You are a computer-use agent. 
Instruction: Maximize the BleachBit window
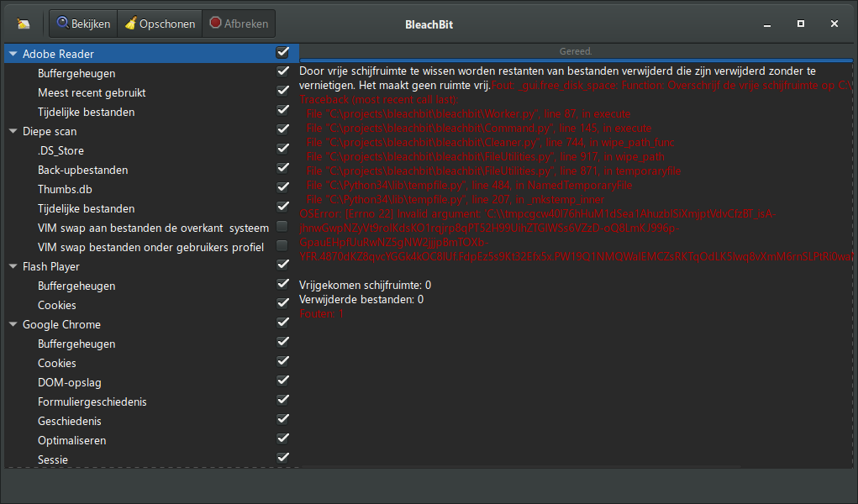(801, 24)
